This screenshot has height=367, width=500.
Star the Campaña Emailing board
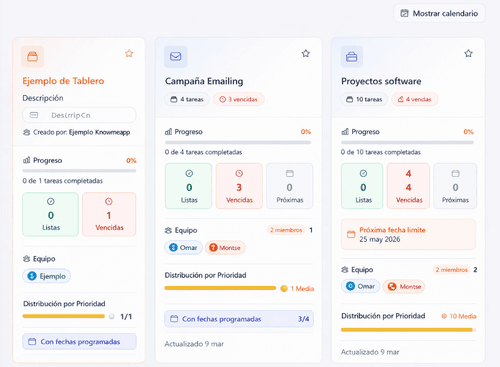tap(306, 53)
